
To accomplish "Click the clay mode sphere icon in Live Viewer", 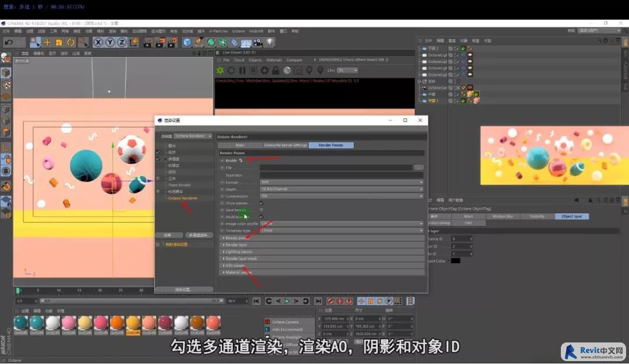I will [x=287, y=70].
